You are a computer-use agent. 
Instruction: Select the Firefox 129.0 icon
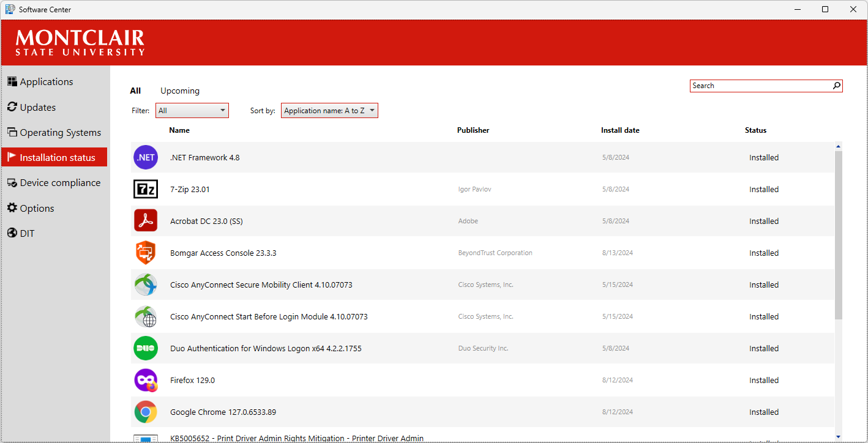point(146,380)
